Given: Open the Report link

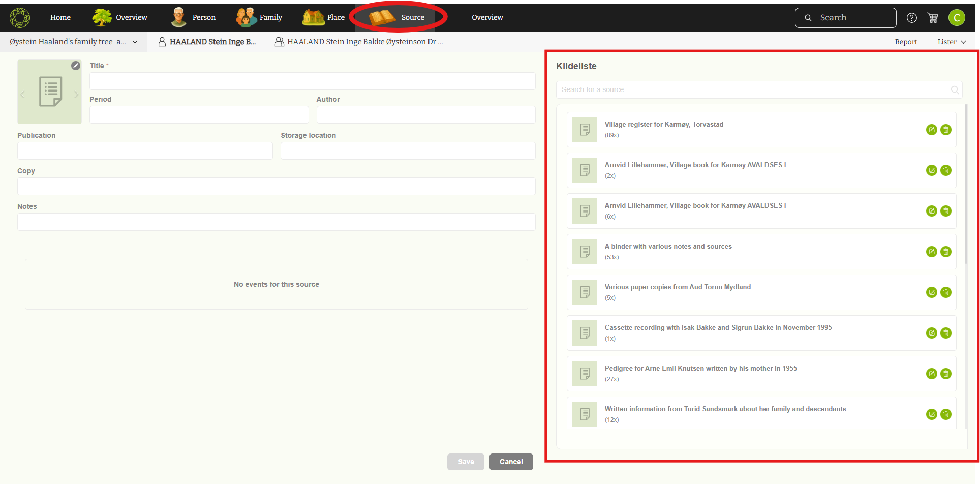Looking at the screenshot, I should coord(906,42).
